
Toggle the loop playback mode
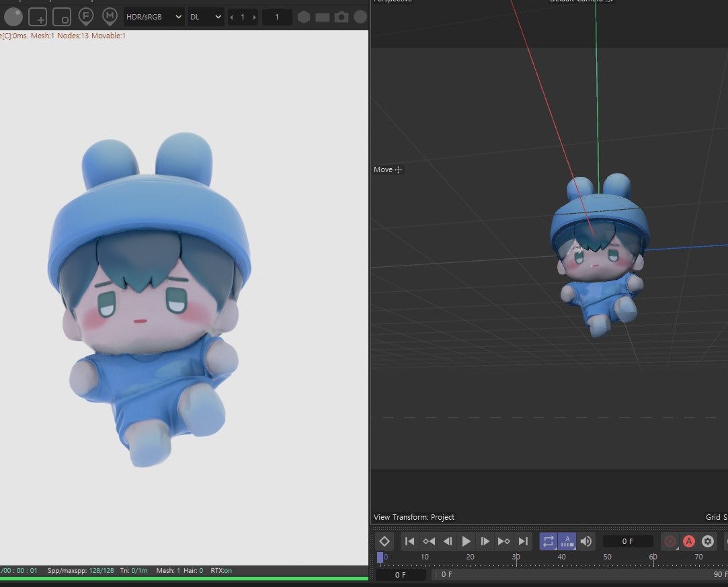[x=549, y=541]
